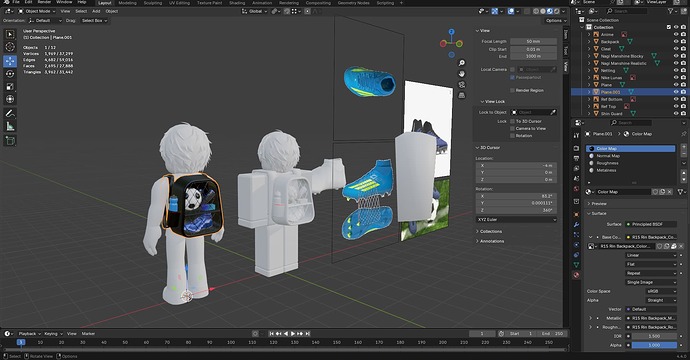690x360 pixels.
Task: Play the animation forward
Action: 293,334
